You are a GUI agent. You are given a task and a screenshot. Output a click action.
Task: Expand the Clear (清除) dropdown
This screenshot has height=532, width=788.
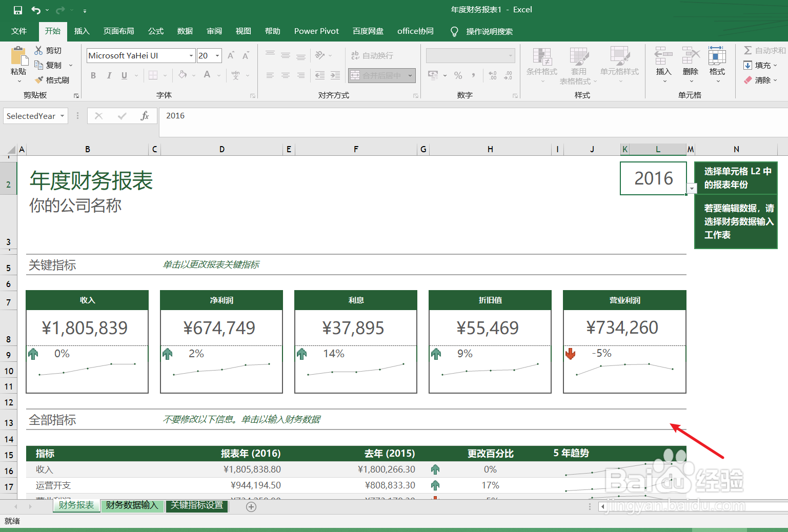(x=775, y=80)
